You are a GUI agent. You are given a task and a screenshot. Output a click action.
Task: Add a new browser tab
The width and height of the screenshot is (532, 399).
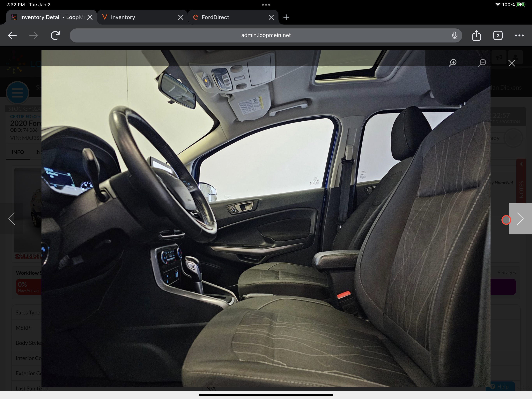[286, 17]
